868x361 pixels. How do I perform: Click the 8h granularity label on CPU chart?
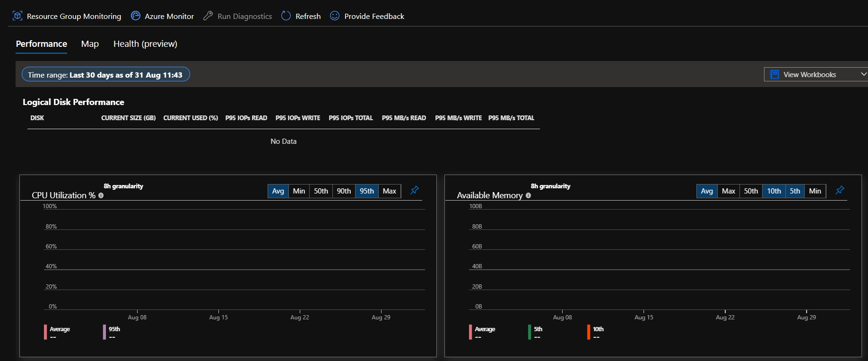click(x=123, y=186)
